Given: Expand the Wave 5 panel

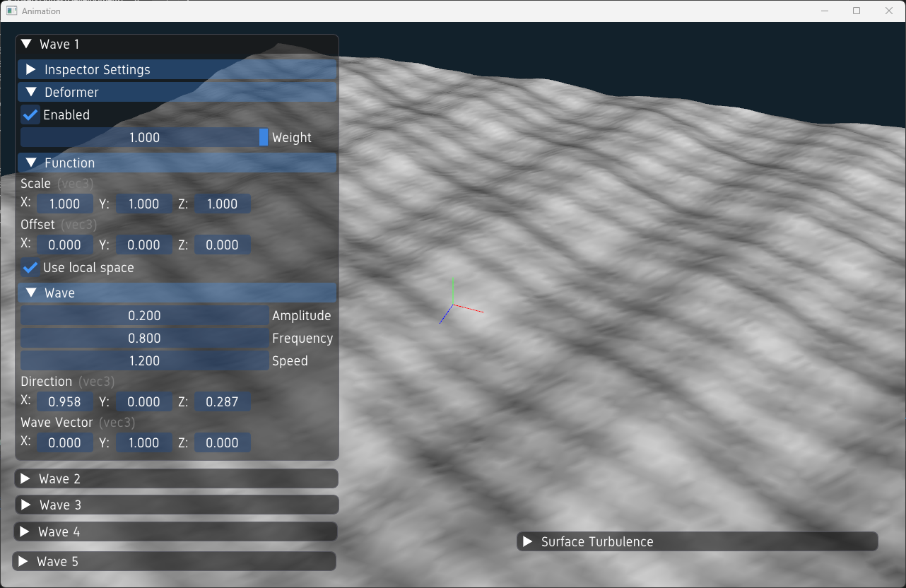Looking at the screenshot, I should point(174,561).
